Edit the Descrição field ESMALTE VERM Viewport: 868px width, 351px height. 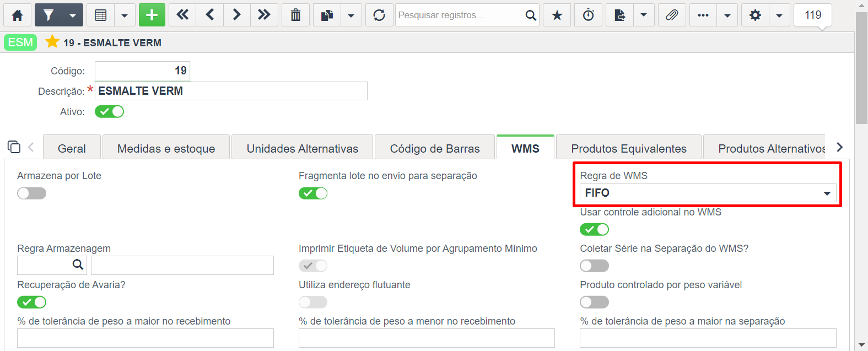point(231,91)
